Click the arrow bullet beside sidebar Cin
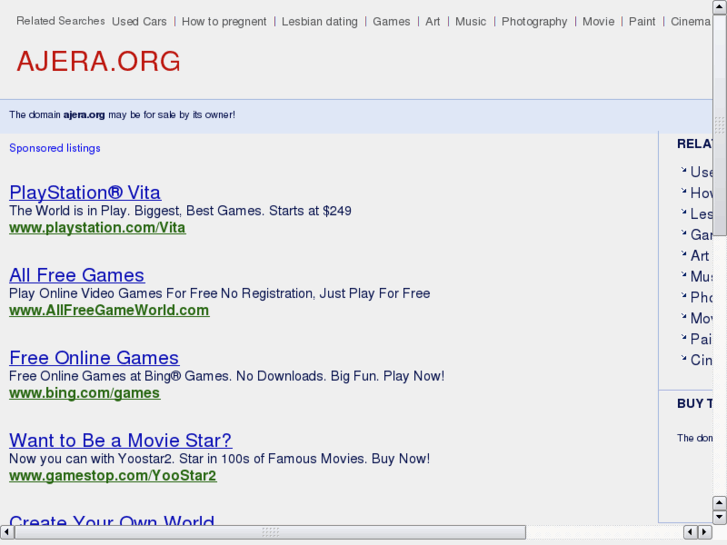The width and height of the screenshot is (727, 545). [683, 358]
